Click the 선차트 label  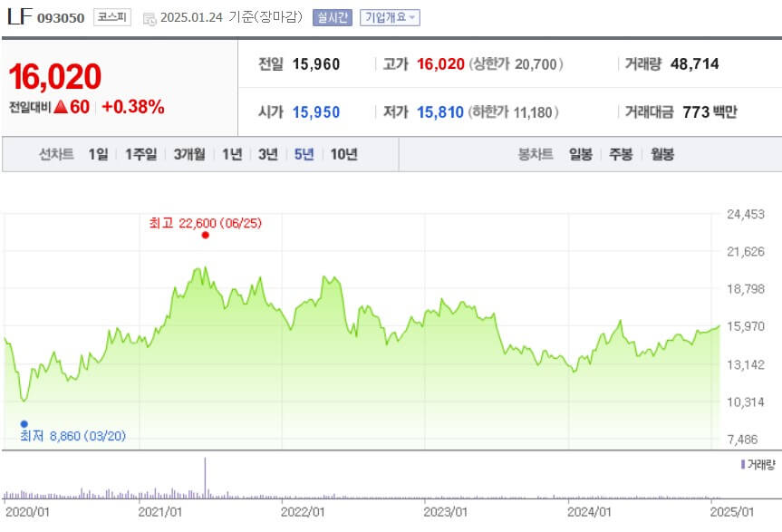56,154
